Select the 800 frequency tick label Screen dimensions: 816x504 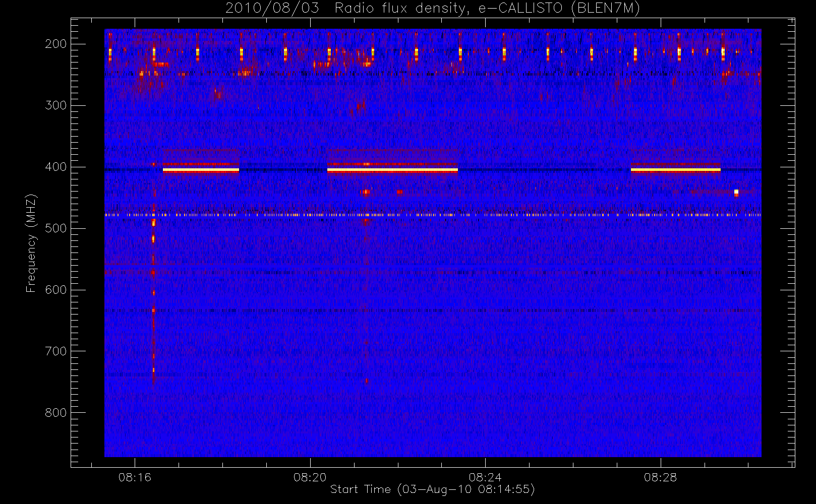56,413
